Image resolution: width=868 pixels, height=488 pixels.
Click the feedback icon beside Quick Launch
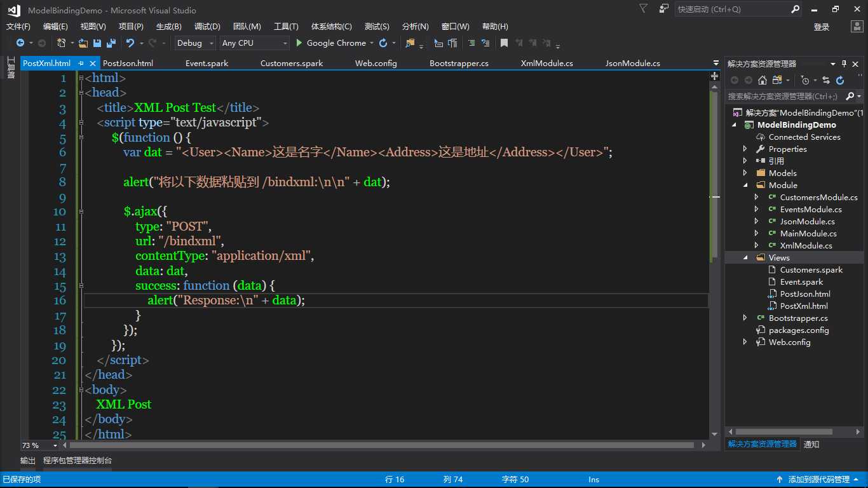(x=664, y=9)
